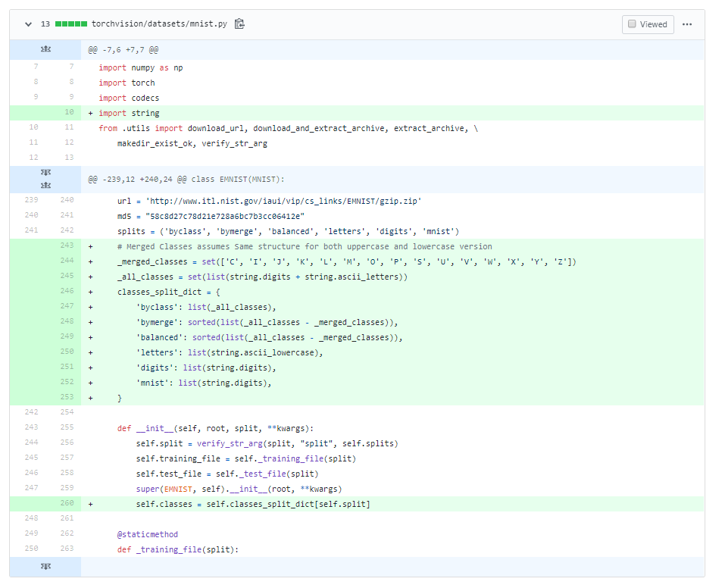722x588 pixels.
Task: Expand hidden lines above line 7
Action: [45, 50]
